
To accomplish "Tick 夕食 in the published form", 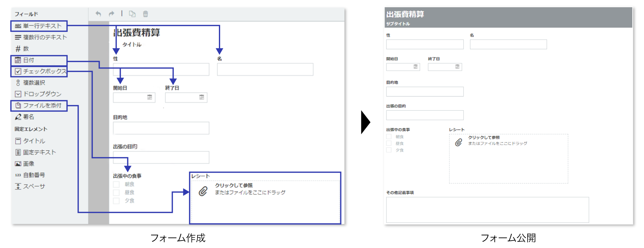I will pos(389,150).
